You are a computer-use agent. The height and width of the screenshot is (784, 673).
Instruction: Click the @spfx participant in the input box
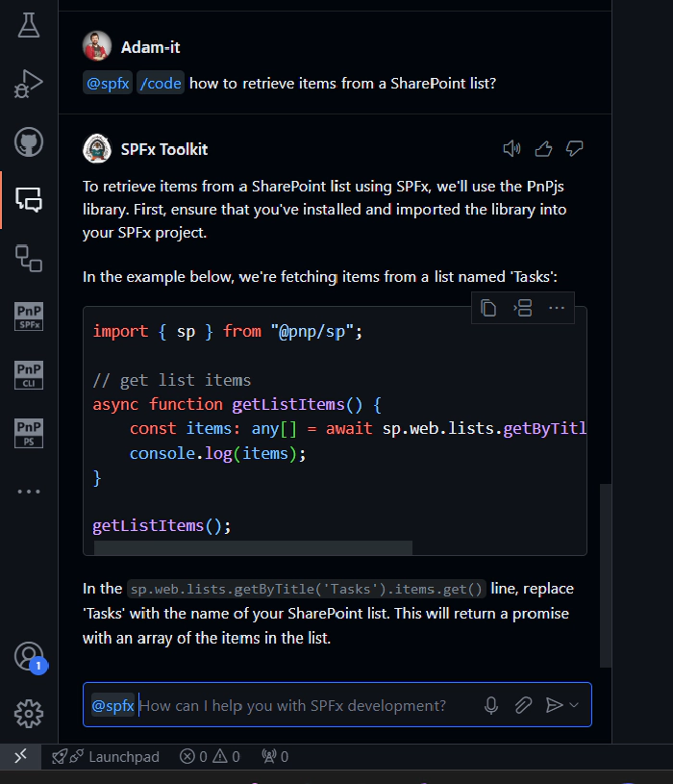click(112, 705)
